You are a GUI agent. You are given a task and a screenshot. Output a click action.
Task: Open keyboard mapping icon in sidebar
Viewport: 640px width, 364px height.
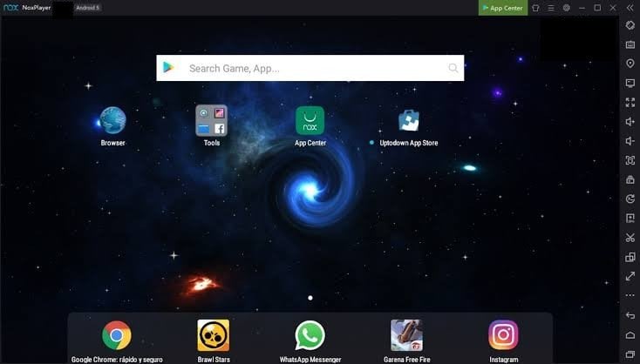tap(630, 44)
